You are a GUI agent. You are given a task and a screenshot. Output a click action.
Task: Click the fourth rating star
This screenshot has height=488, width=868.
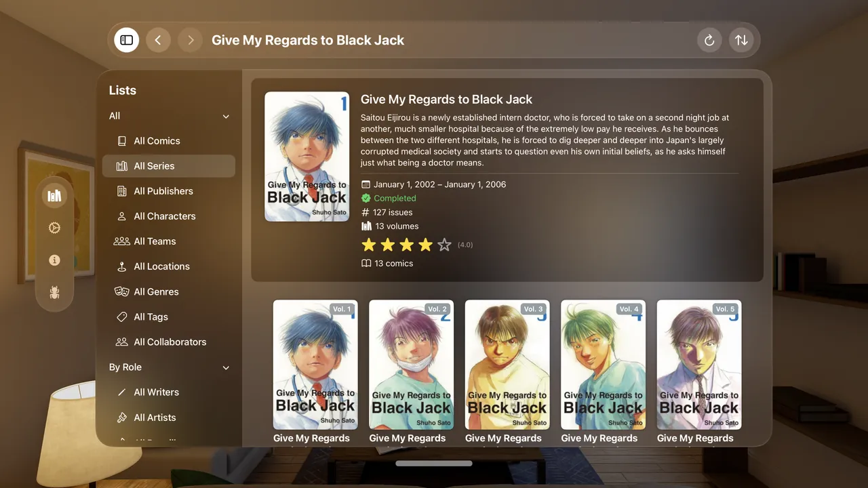[425, 245]
